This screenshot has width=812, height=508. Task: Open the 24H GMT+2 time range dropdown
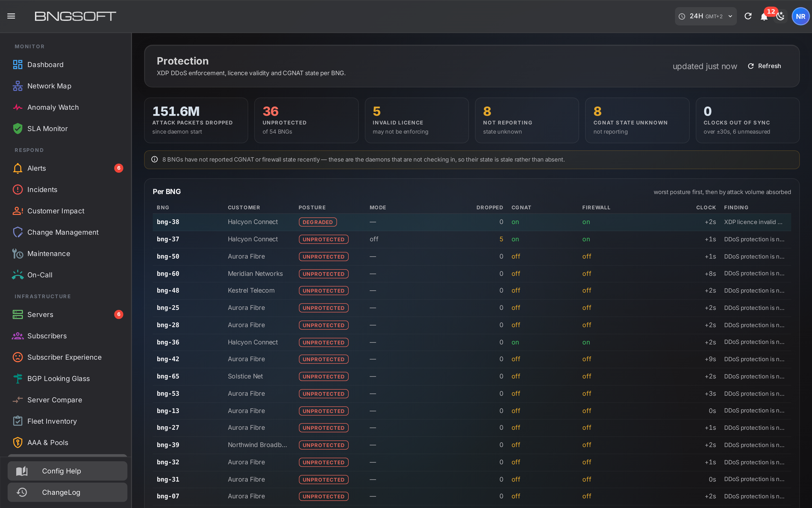pyautogui.click(x=705, y=16)
